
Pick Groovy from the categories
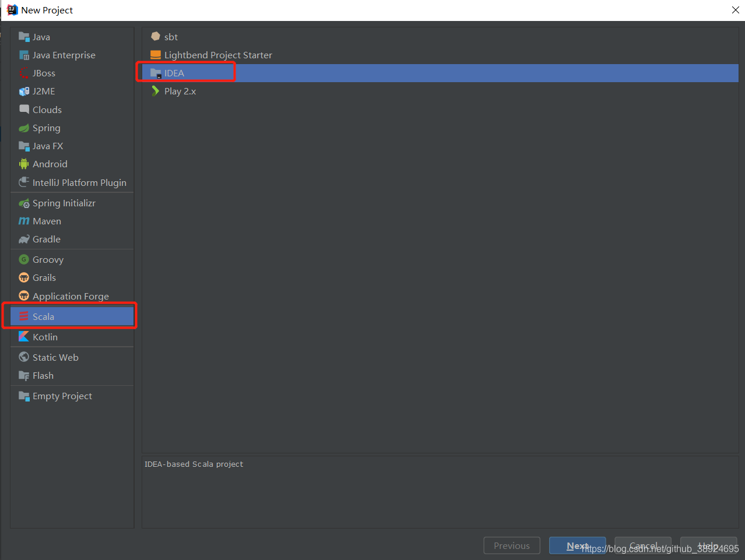[x=72, y=259]
